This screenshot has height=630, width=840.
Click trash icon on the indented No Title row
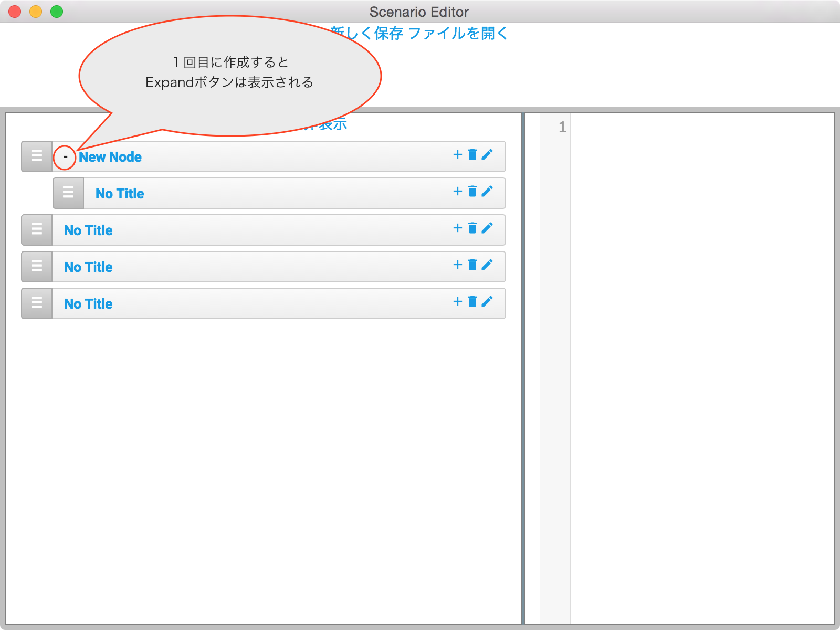[x=472, y=191]
